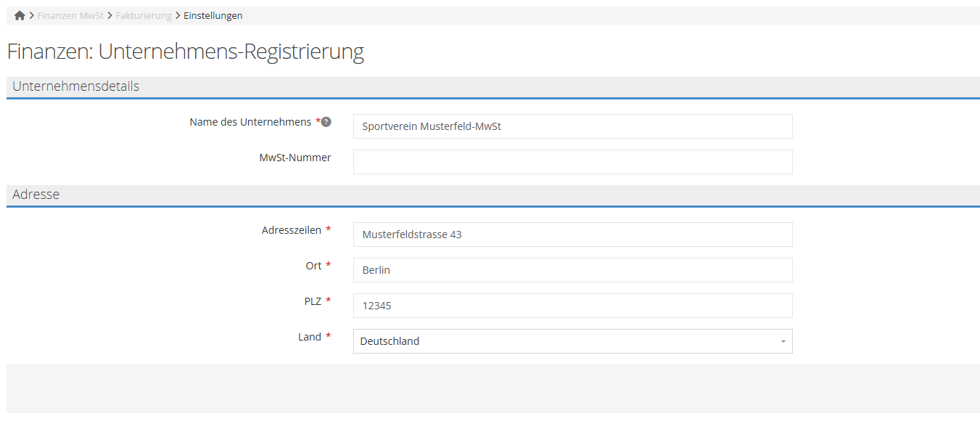The height and width of the screenshot is (432, 980).
Task: Open the Land dropdown showing Deutschland
Action: point(572,341)
